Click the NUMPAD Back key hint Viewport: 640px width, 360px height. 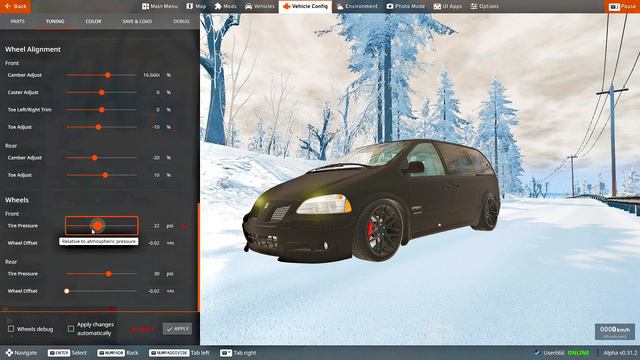[x=118, y=353]
